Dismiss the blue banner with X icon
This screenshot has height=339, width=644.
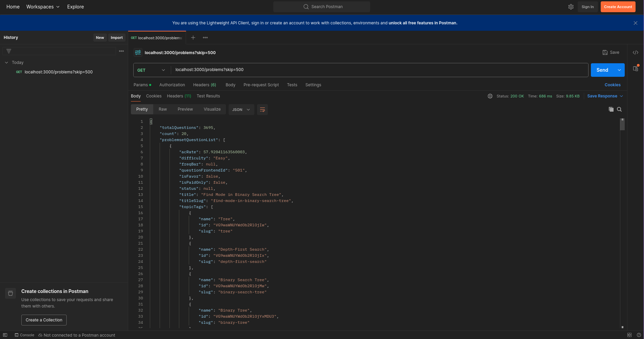(636, 23)
